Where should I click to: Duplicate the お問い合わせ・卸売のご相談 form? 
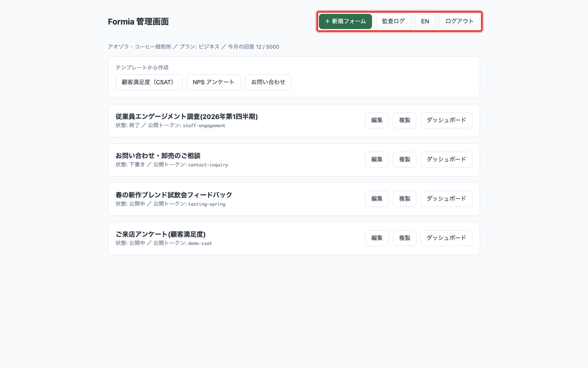[405, 160]
